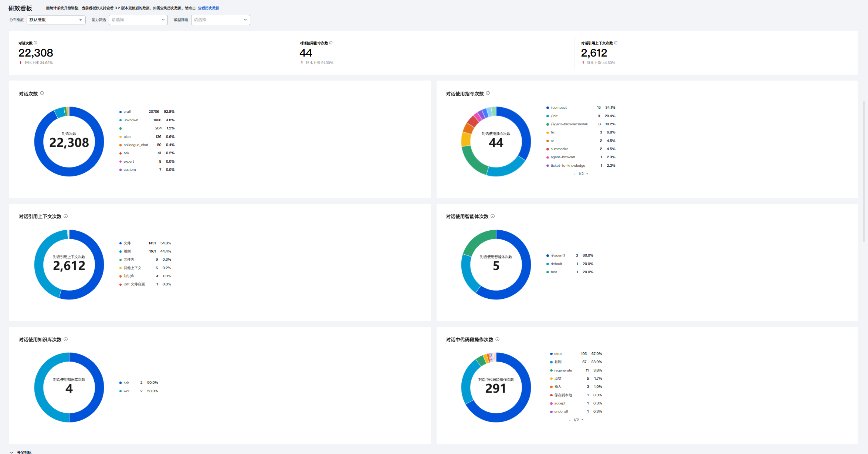This screenshot has width=868, height=454.
Task: Click the green test legend dot
Action: click(547, 272)
